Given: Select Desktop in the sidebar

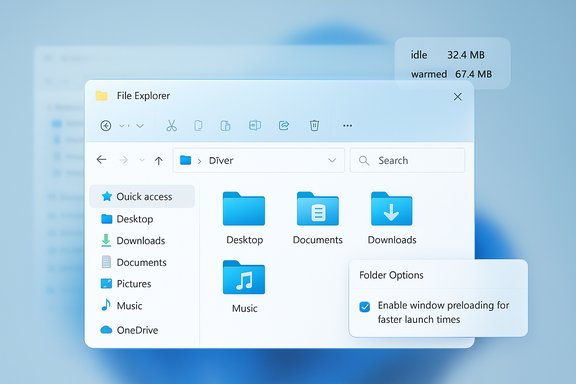Looking at the screenshot, I should [x=127, y=219].
